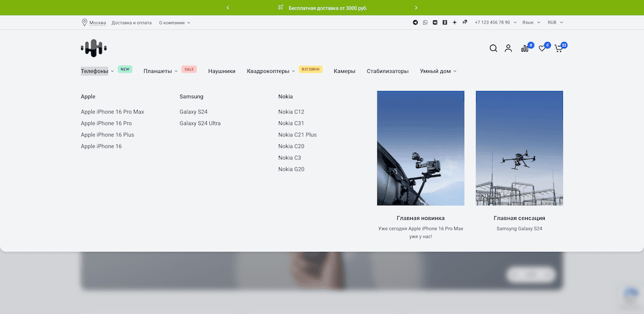Expand the Квадрокоптеры menu chevron
This screenshot has height=314, width=644.
pos(293,72)
